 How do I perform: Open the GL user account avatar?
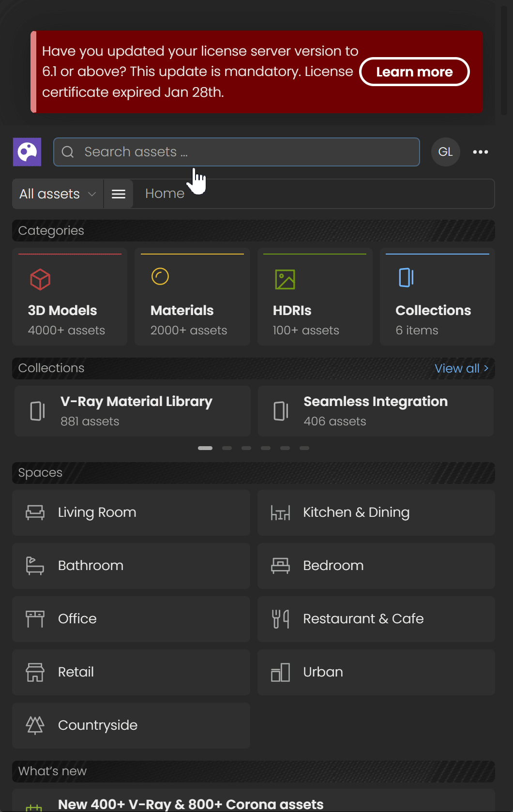[446, 152]
